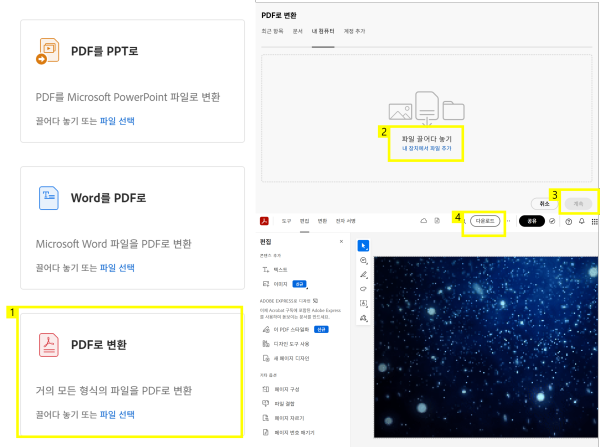Click the folder icon in the drop zone

(x=453, y=111)
